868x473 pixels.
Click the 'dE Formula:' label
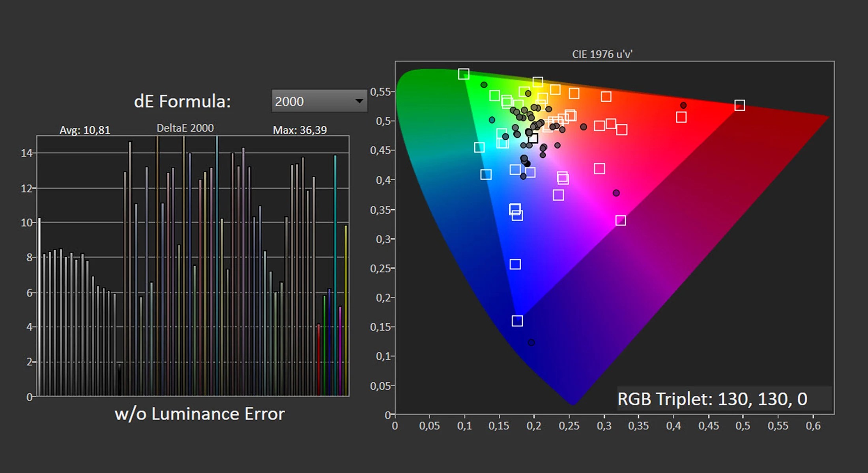pyautogui.click(x=182, y=101)
